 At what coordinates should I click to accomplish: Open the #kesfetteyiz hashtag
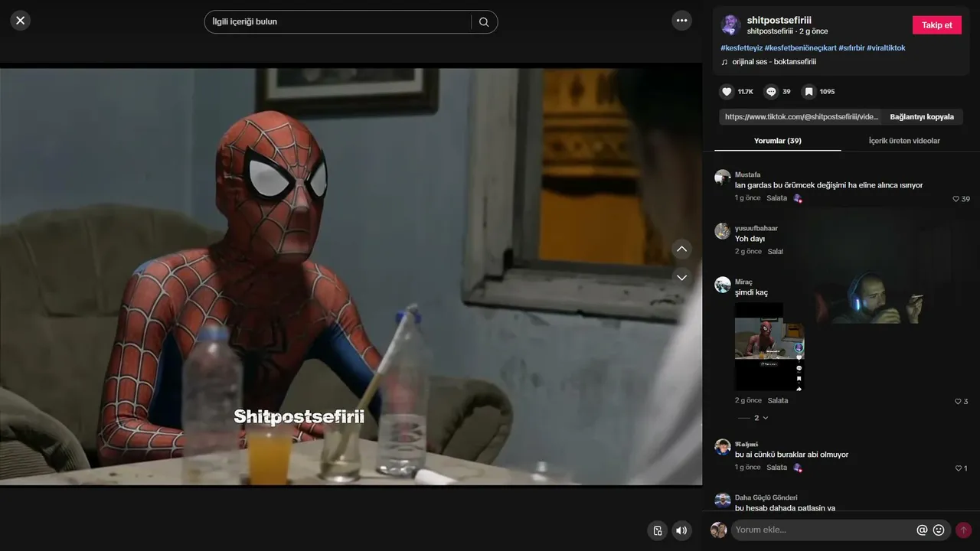[x=741, y=48]
